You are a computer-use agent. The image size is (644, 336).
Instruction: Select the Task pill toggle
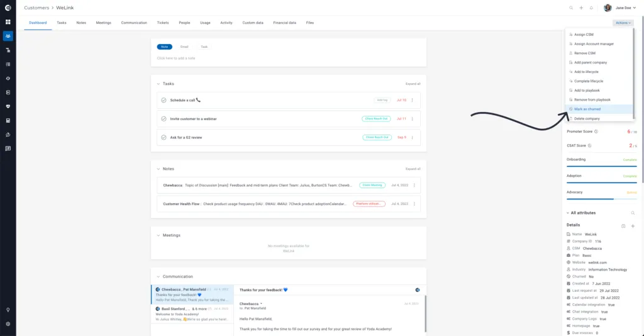coord(204,47)
